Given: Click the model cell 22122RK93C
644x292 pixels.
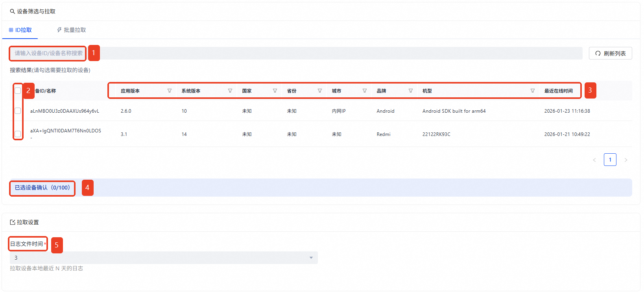Looking at the screenshot, I should point(436,134).
